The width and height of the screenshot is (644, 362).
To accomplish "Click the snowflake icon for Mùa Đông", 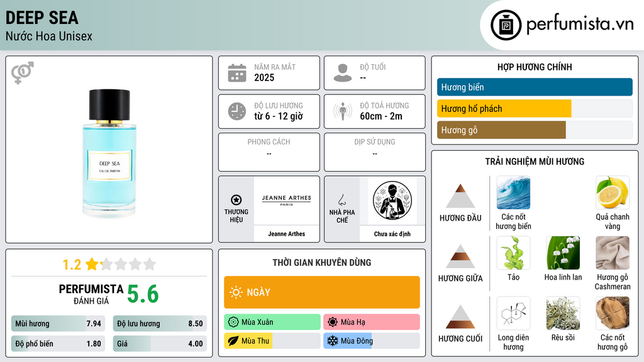I will coord(333,341).
